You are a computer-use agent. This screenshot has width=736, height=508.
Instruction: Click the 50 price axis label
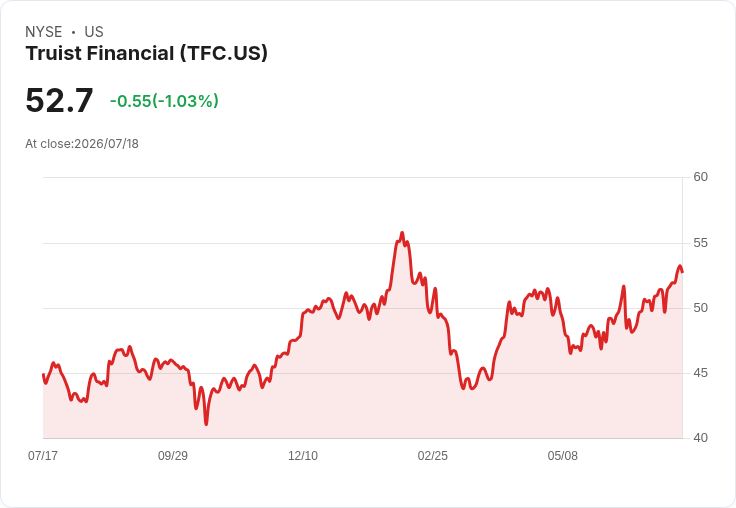pyautogui.click(x=700, y=308)
